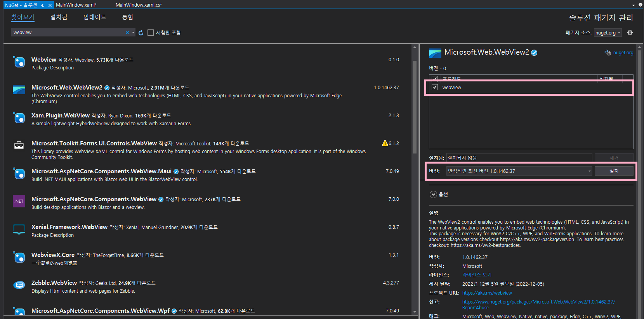This screenshot has height=319, width=644.
Task: Open the MainWindow.xaml* document tab
Action: click(x=76, y=5)
